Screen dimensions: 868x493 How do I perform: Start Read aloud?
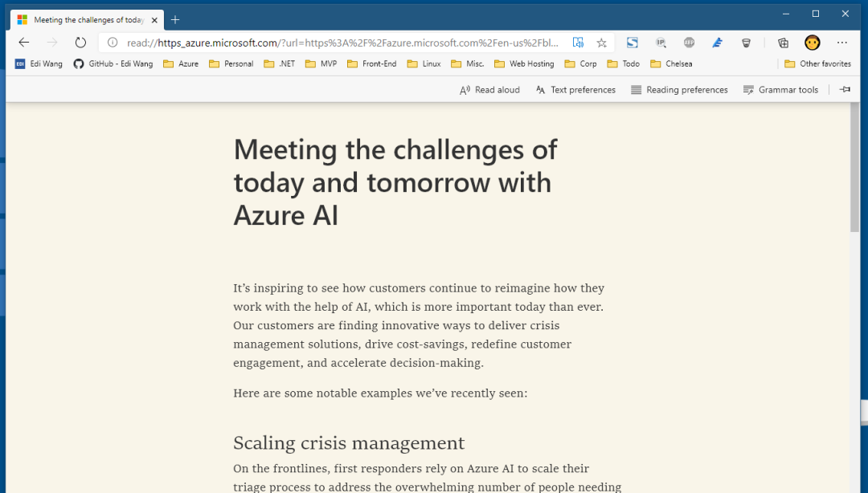(x=490, y=90)
